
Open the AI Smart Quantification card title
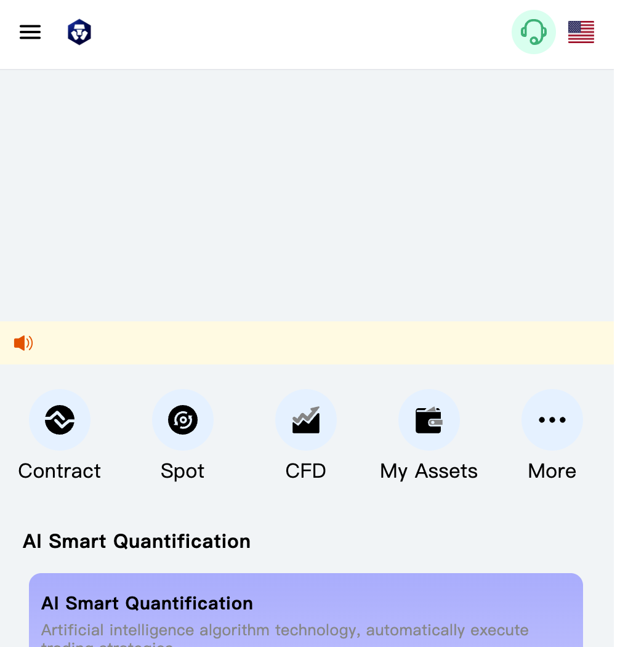coord(147,603)
